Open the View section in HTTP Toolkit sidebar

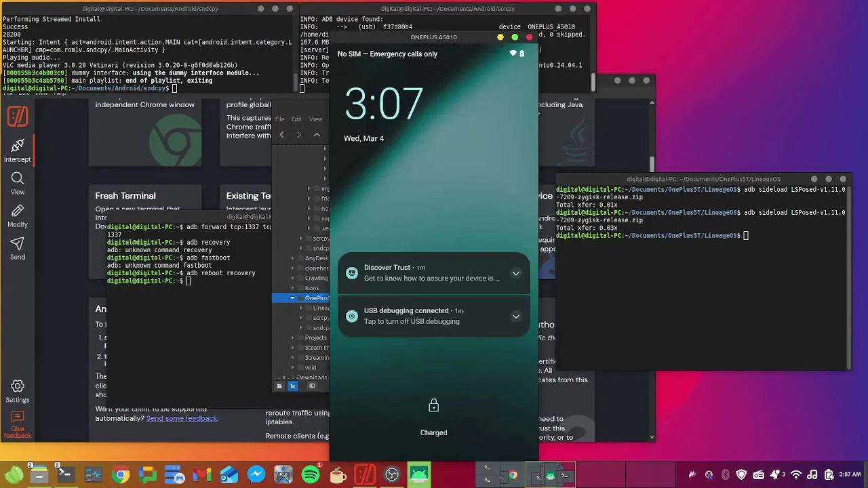click(x=18, y=183)
